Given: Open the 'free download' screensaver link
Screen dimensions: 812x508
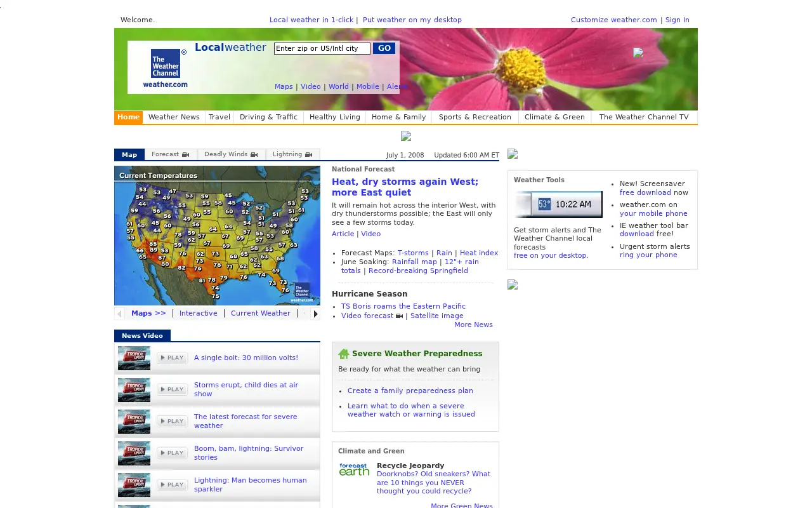Looking at the screenshot, I should (645, 192).
